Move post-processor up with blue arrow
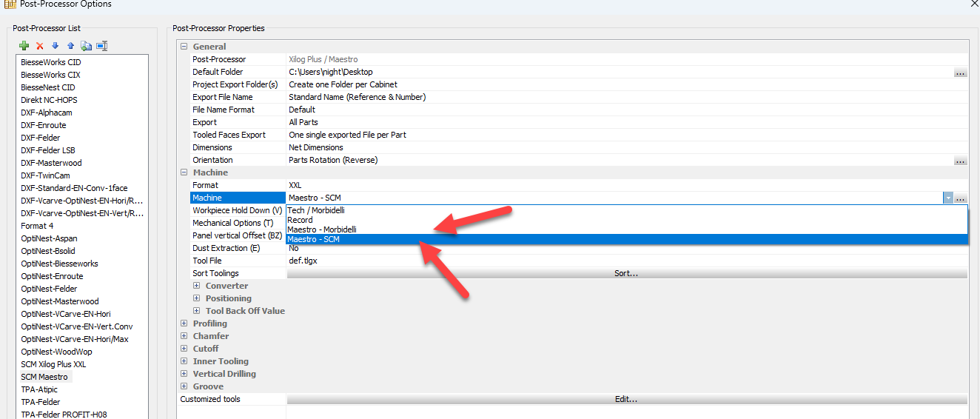The image size is (980, 419). [70, 46]
